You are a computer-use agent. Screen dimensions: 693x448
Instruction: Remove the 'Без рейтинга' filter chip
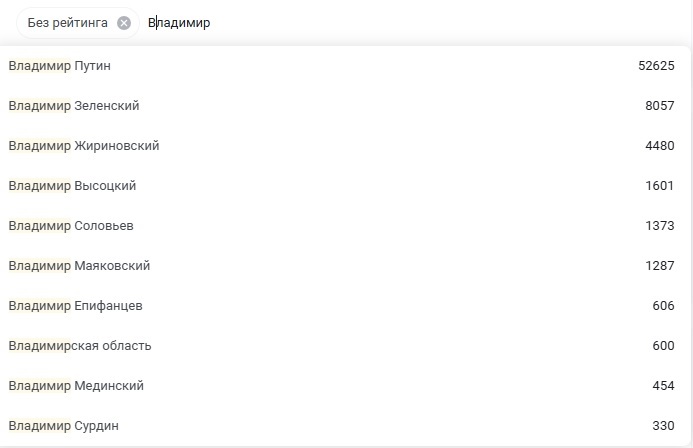pyautogui.click(x=124, y=23)
